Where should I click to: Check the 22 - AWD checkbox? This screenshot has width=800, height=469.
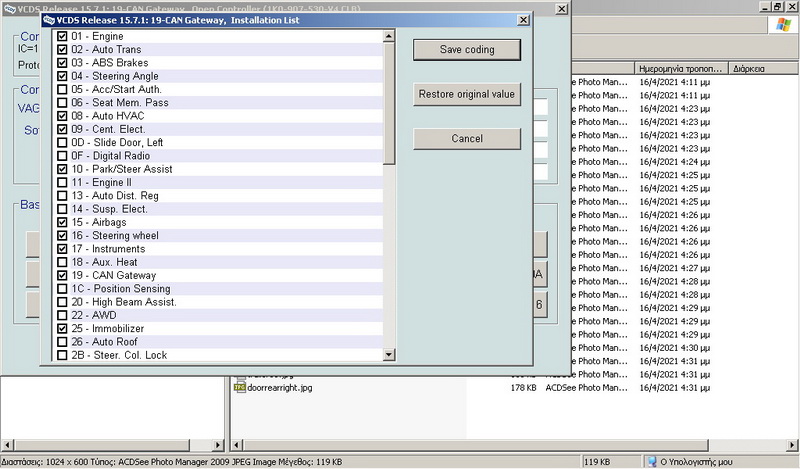(x=62, y=315)
